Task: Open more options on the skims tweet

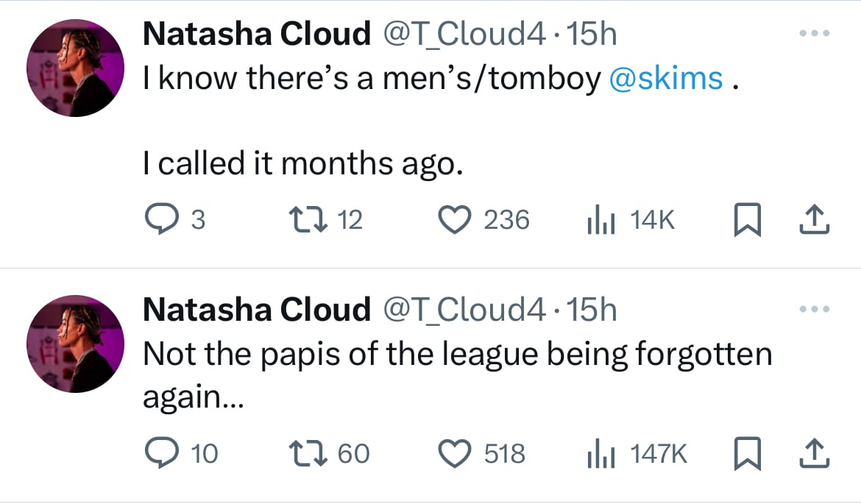Action: [815, 34]
